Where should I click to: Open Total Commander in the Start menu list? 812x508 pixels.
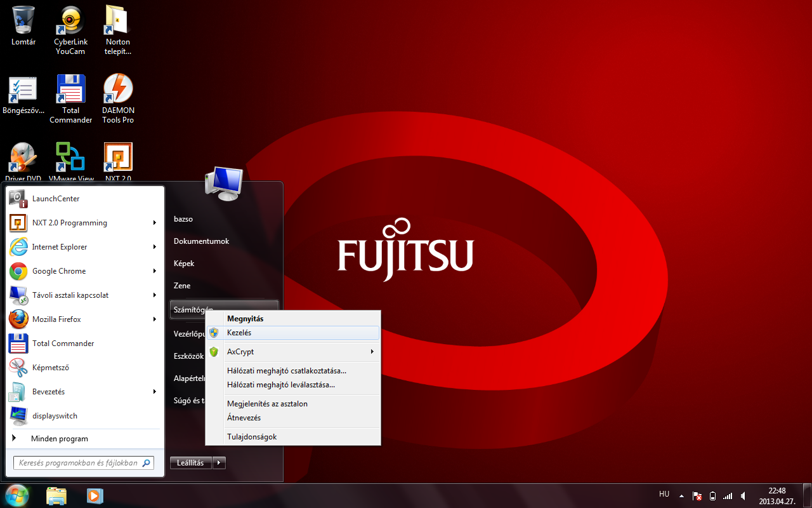pos(85,344)
